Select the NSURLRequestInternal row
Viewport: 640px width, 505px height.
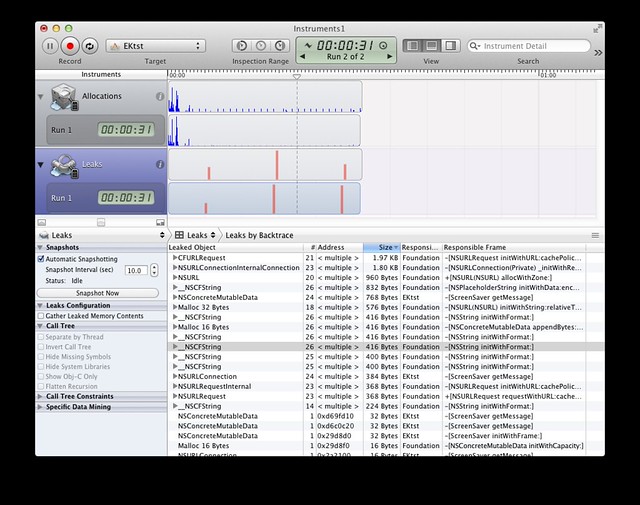[x=386, y=386]
